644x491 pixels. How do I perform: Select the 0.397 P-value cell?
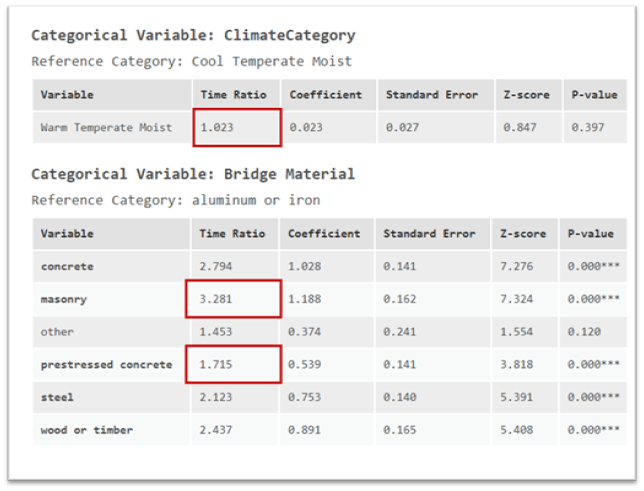(587, 128)
